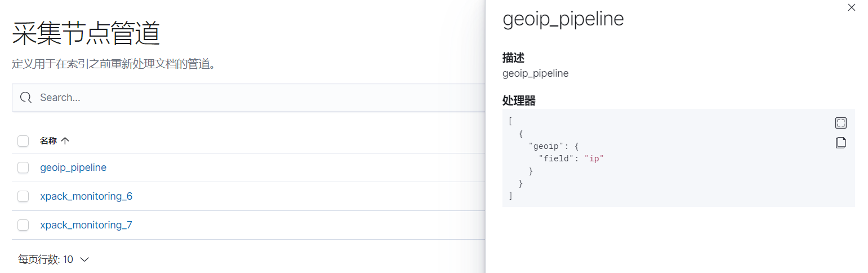
Task: Close the geoip_pipeline flyout with the X
Action: click(851, 7)
